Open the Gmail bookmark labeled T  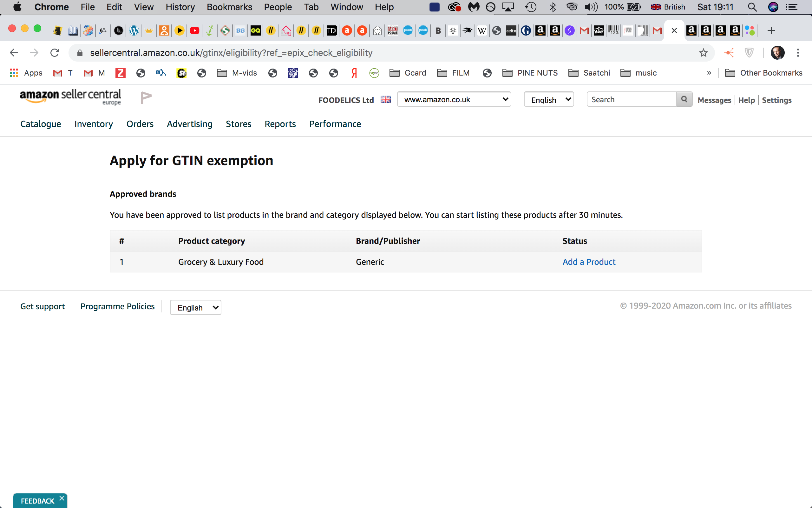click(x=63, y=73)
